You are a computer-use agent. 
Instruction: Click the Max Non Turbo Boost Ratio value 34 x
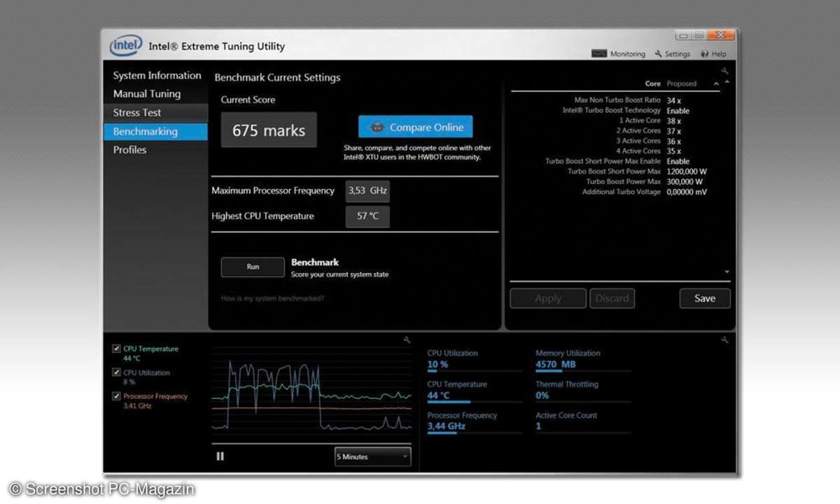pos(674,101)
